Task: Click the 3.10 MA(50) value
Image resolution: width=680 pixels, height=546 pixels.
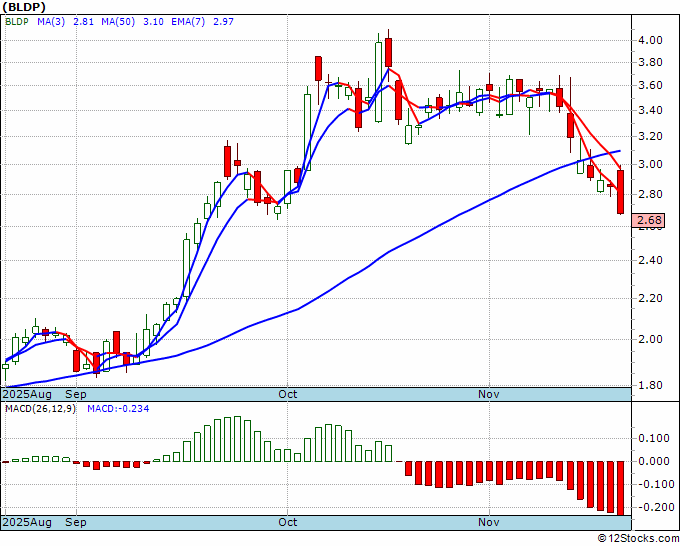Action: [x=153, y=21]
